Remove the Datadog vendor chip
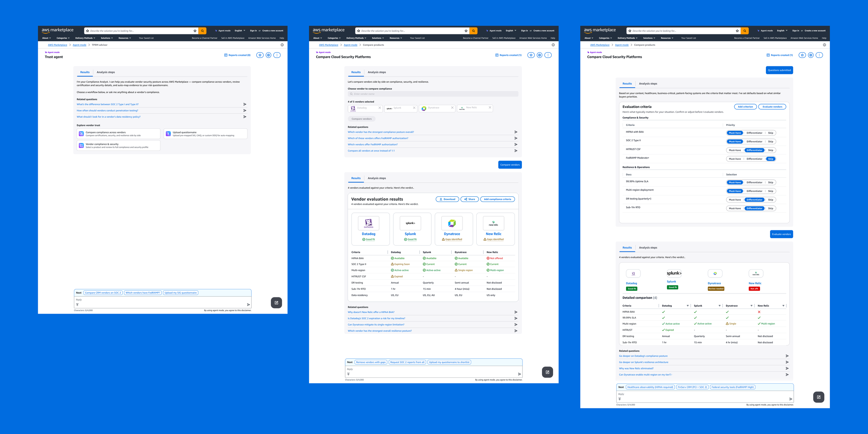The width and height of the screenshot is (868, 434). click(x=379, y=108)
